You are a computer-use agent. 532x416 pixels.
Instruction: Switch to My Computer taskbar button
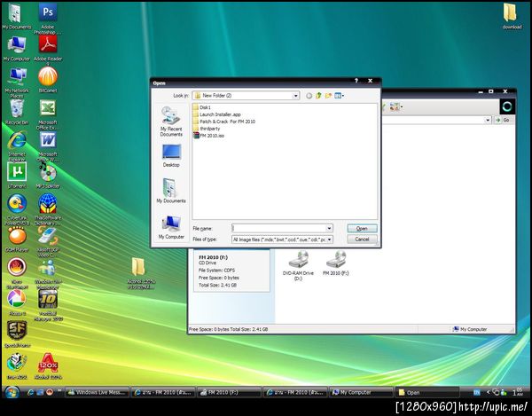pos(362,392)
